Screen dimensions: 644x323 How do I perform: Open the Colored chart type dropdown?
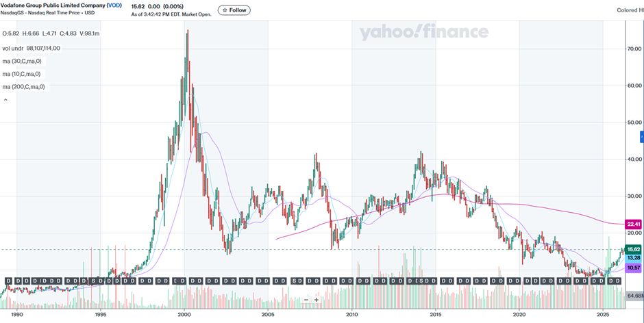[630, 10]
